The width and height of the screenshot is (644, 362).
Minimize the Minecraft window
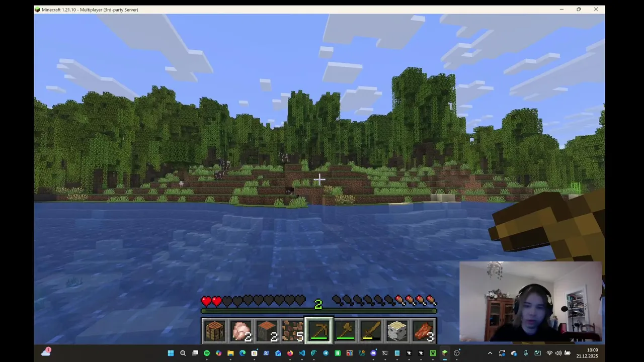click(561, 10)
